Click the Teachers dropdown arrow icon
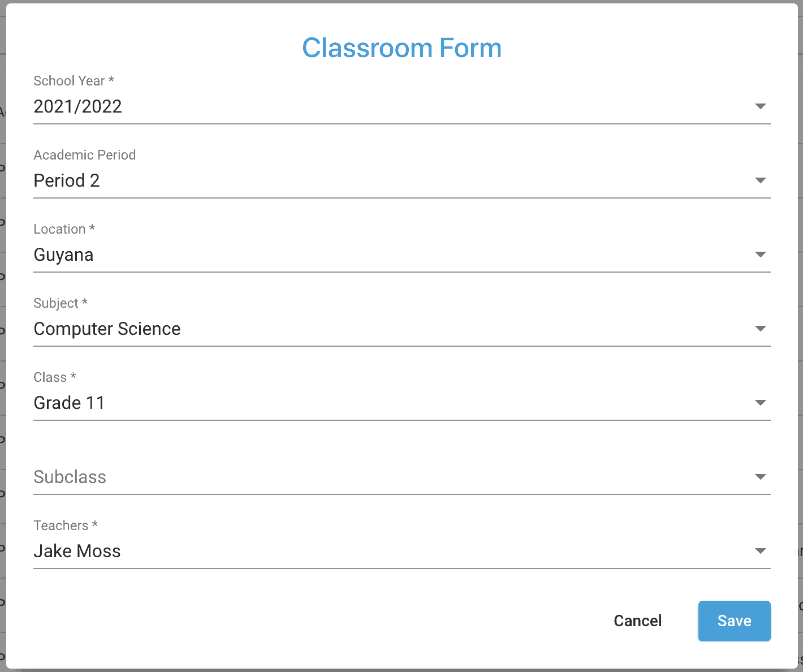This screenshot has height=672, width=803. click(761, 551)
